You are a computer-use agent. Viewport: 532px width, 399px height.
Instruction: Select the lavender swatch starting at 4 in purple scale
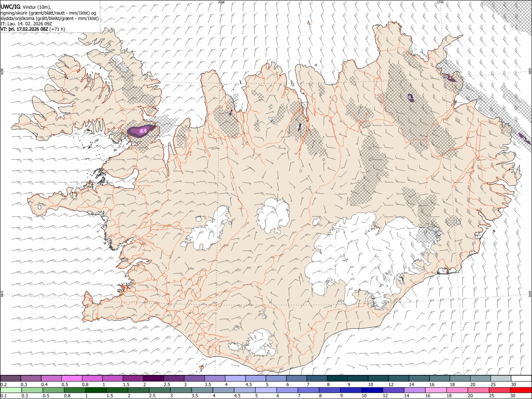coord(235,378)
